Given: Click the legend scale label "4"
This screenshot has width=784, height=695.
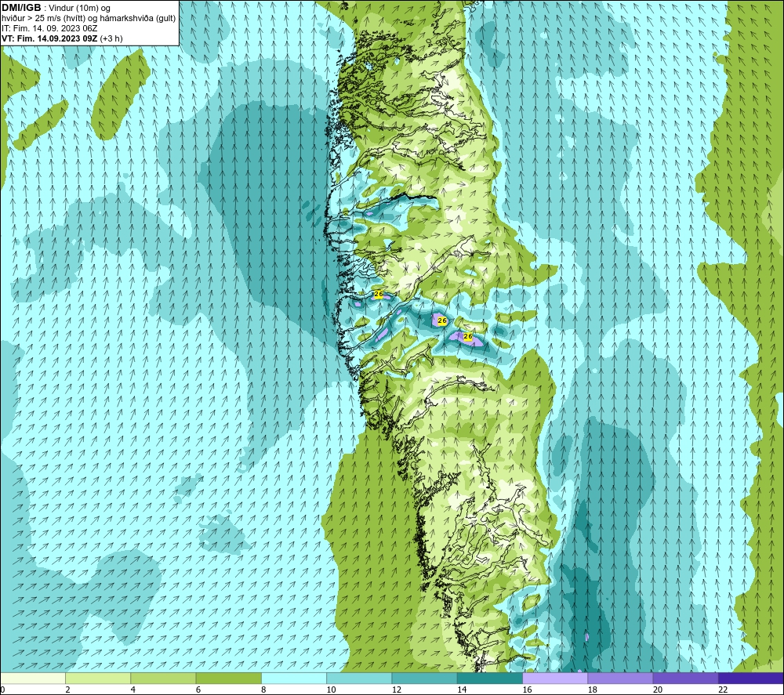Looking at the screenshot, I should pyautogui.click(x=133, y=690).
